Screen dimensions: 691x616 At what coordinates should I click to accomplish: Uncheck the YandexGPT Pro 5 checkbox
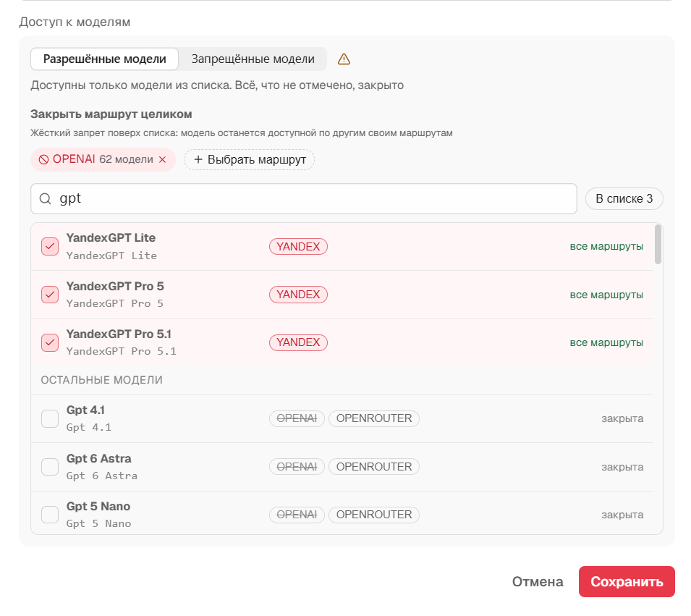click(x=50, y=295)
